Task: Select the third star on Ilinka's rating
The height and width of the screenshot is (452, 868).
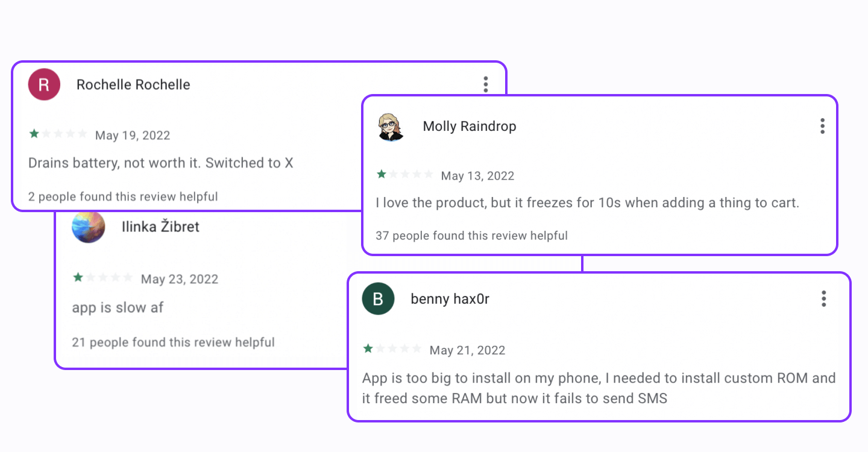Action: coord(102,277)
